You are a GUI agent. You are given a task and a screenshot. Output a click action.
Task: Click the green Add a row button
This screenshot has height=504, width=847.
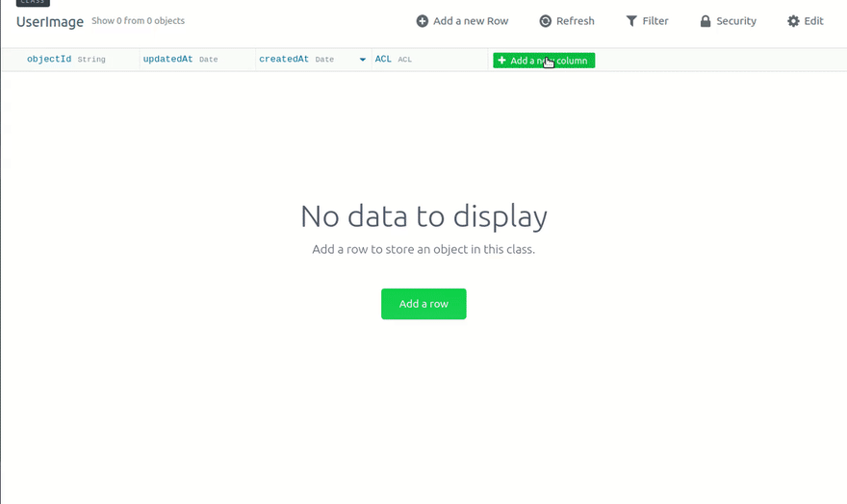tap(423, 304)
